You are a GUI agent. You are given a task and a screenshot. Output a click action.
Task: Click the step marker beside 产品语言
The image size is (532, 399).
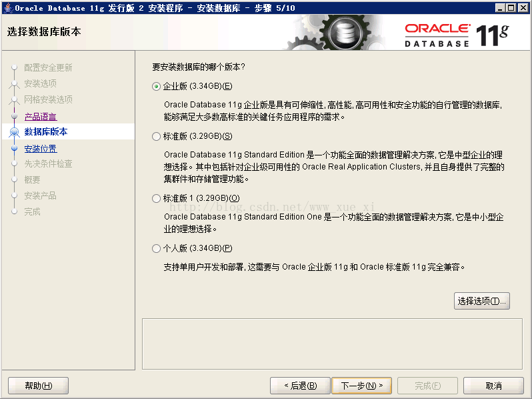click(14, 117)
